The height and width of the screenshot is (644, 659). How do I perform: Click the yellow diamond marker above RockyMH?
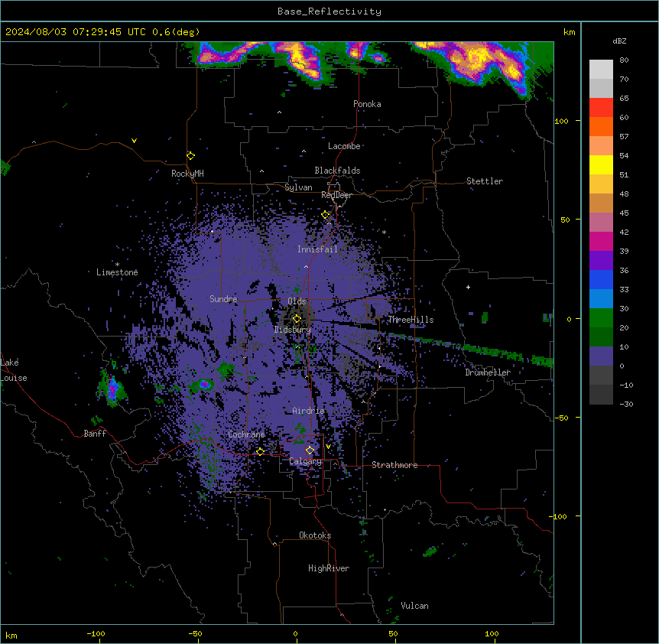(x=191, y=155)
